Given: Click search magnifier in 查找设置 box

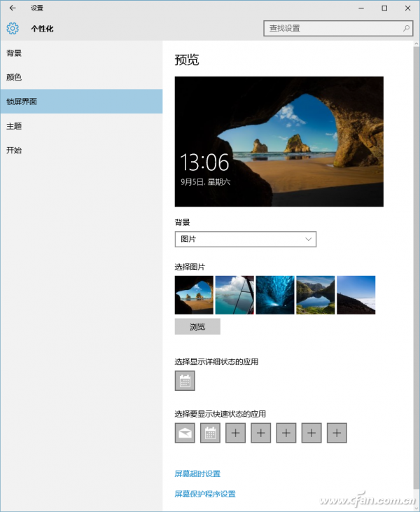Looking at the screenshot, I should point(406,29).
